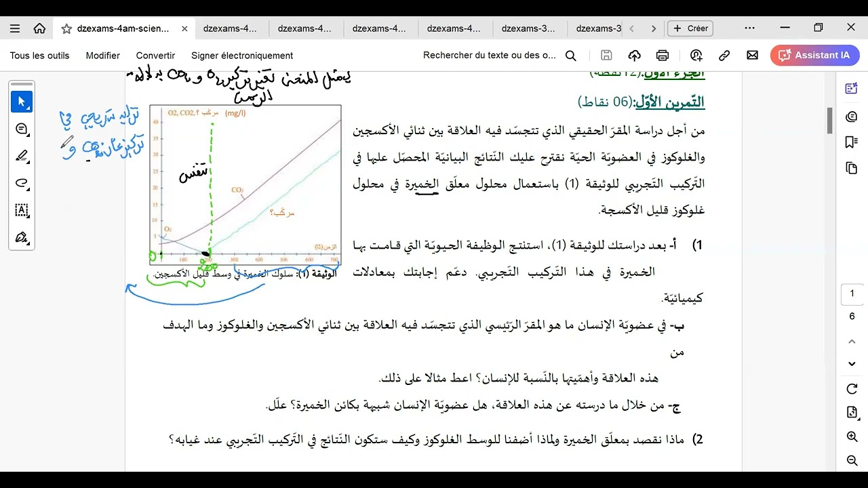Switch to the dzexams-3... tab
This screenshot has width=868, height=488.
[x=528, y=28]
